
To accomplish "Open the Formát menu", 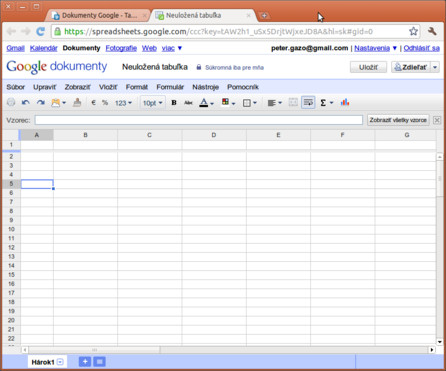I will [137, 87].
